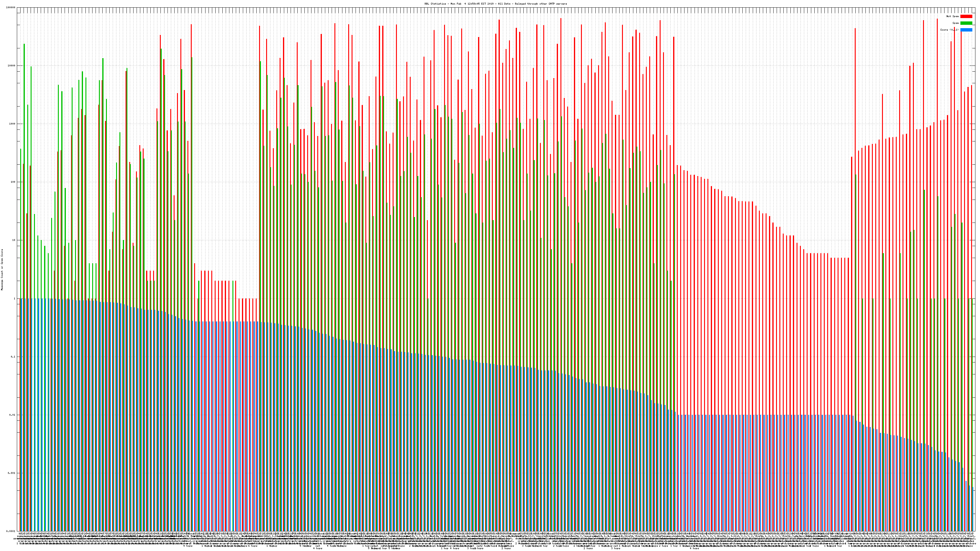The image size is (980, 551).
Task: Click the 0.001 y-axis tick label
Action: (x=12, y=473)
